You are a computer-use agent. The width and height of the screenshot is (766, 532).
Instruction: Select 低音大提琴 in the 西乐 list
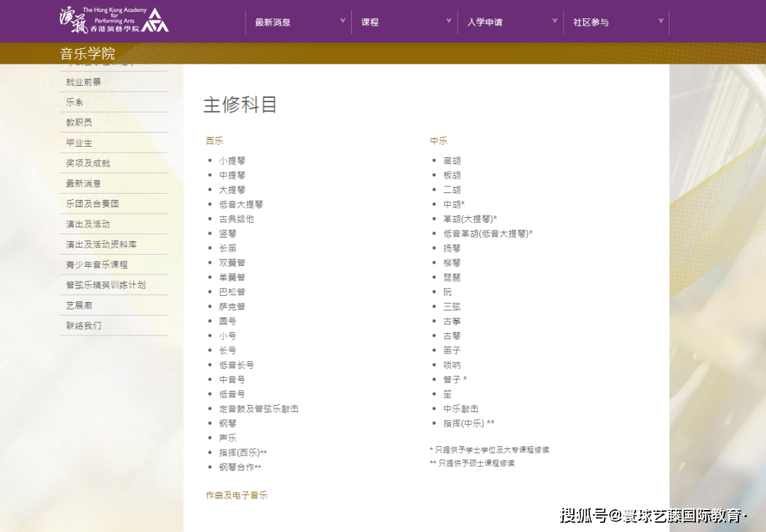[241, 204]
